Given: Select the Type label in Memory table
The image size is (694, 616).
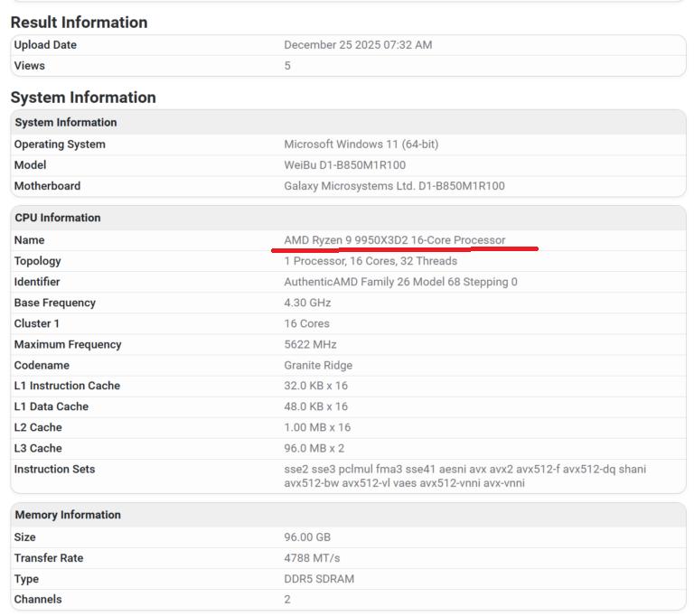Looking at the screenshot, I should click(26, 579).
